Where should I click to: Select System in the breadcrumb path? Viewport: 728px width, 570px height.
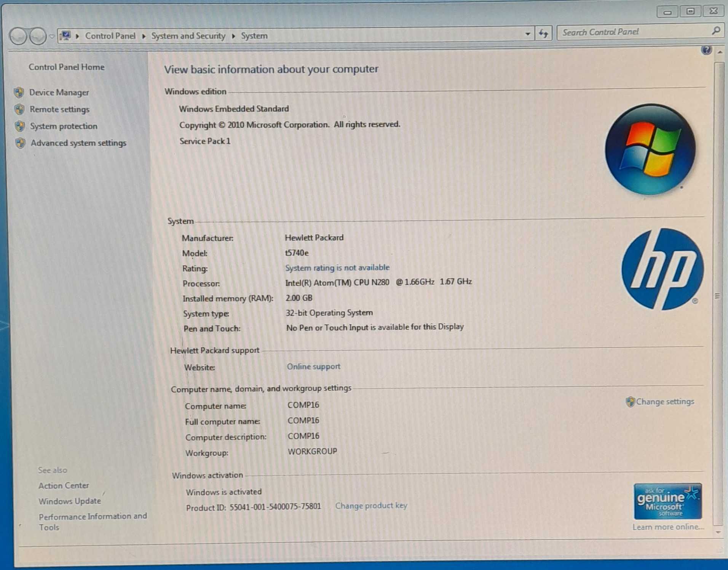(x=254, y=36)
